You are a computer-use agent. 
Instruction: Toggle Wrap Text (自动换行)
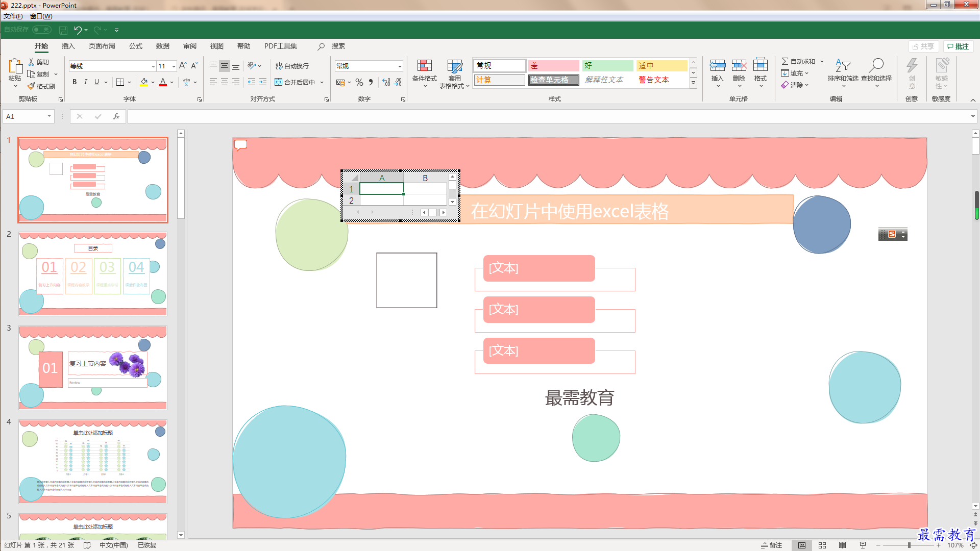click(292, 66)
